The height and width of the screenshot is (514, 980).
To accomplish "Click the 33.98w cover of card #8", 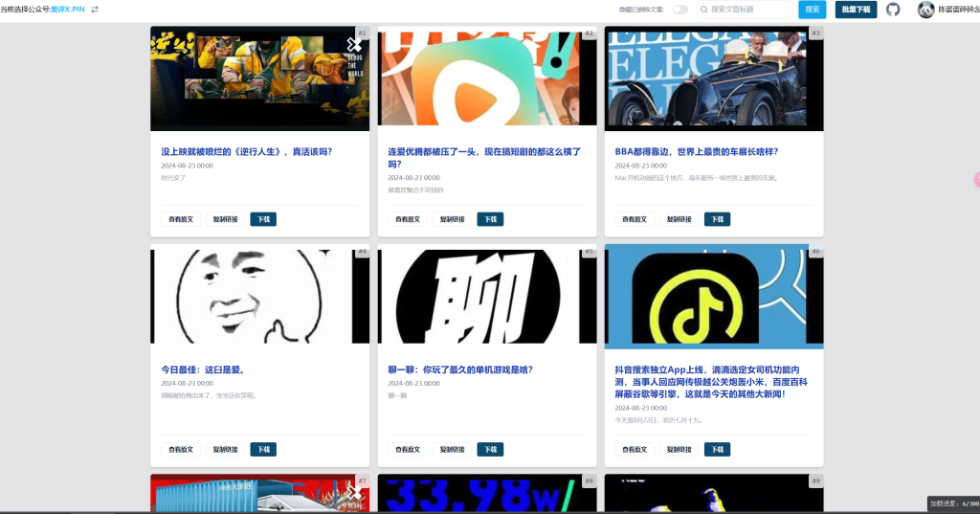I will click(x=487, y=493).
